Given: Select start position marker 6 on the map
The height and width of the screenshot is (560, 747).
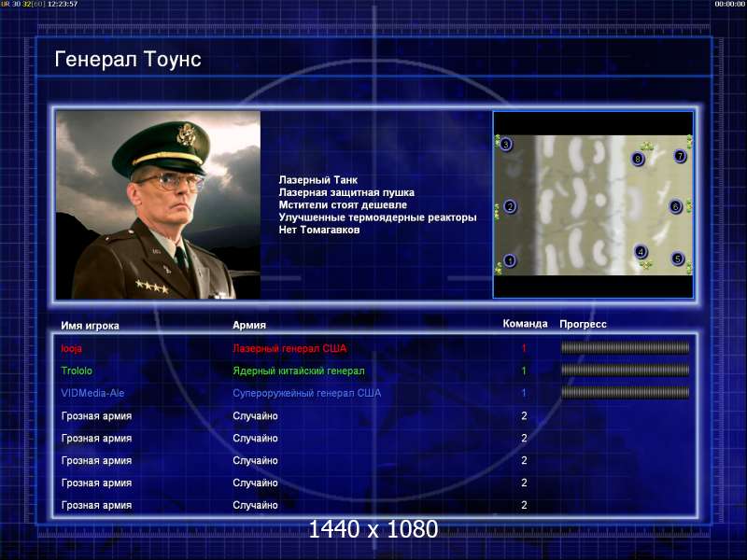Looking at the screenshot, I should point(675,206).
